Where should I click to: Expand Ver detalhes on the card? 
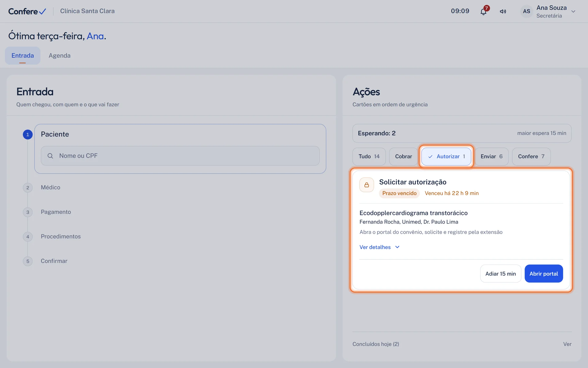379,247
